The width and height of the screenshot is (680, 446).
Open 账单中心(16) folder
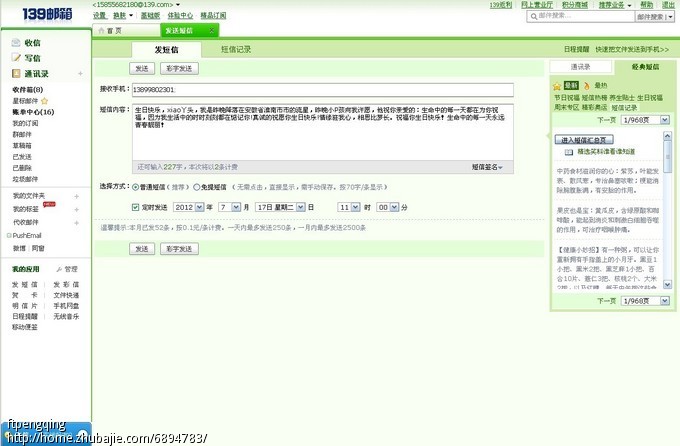(33, 112)
